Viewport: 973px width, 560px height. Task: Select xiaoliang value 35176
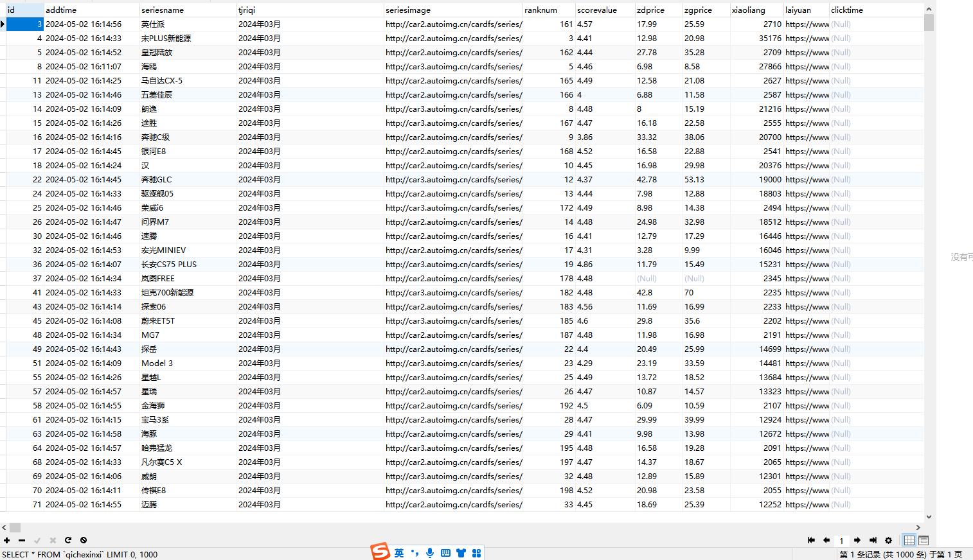(x=756, y=39)
